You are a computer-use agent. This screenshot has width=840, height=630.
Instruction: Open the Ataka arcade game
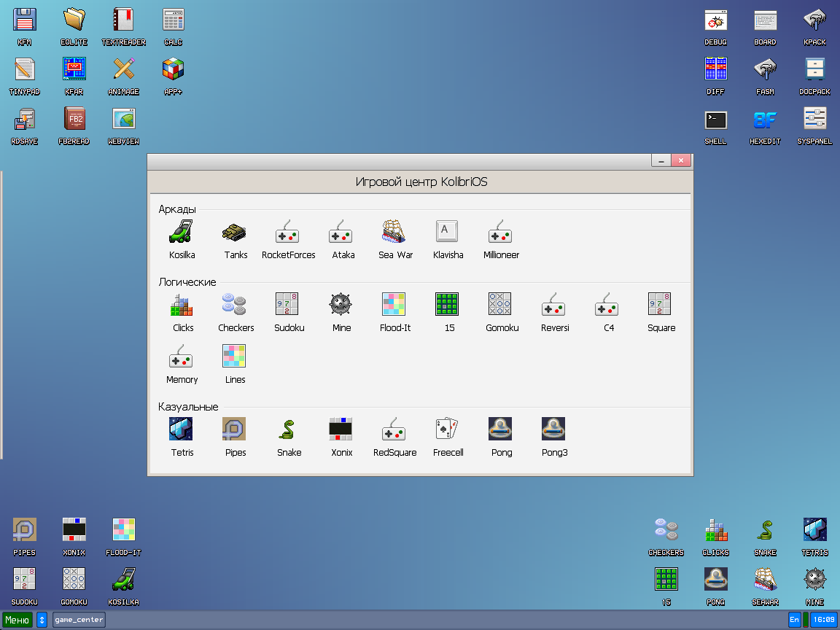coord(342,239)
